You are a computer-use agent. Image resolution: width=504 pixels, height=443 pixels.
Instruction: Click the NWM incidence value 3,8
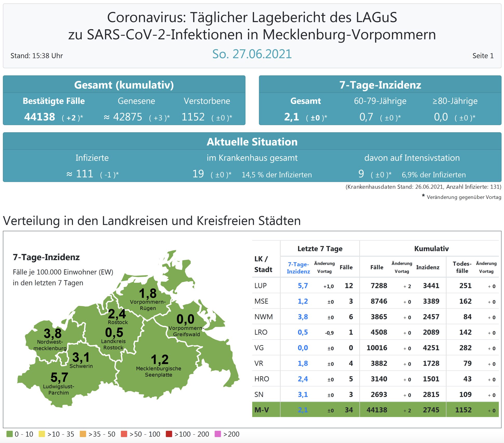(303, 317)
